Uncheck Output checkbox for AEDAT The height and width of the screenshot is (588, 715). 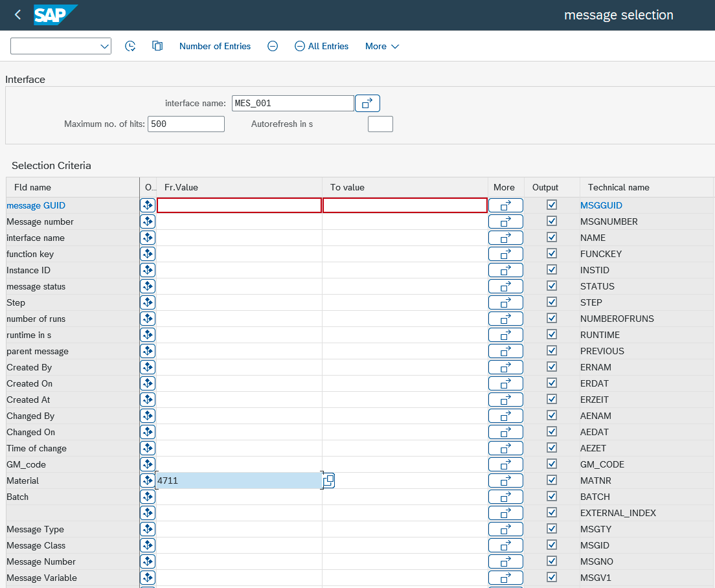552,431
